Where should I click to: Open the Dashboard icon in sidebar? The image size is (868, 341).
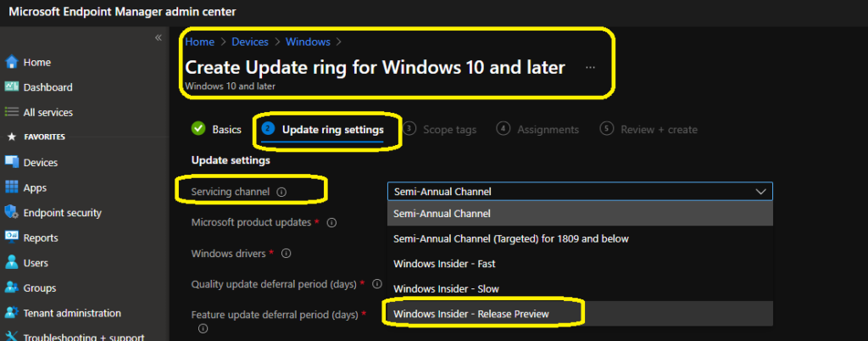[x=12, y=87]
